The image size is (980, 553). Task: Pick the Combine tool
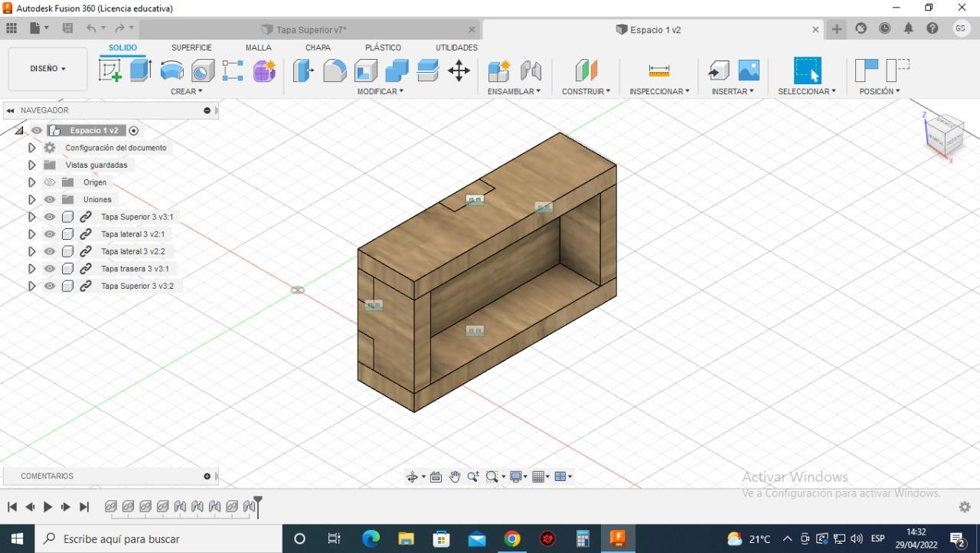pyautogui.click(x=397, y=70)
